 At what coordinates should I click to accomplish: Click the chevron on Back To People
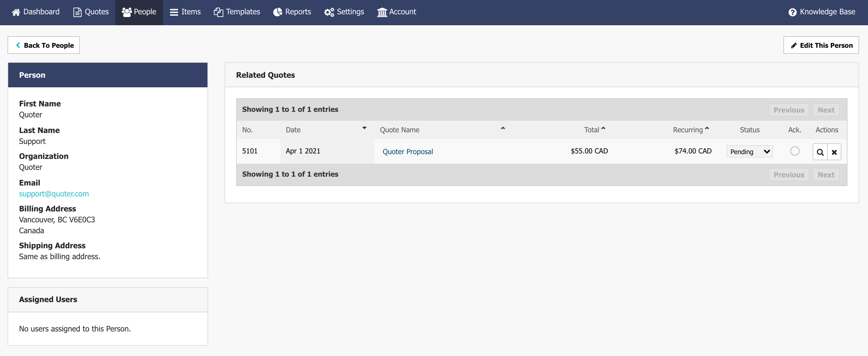[18, 45]
